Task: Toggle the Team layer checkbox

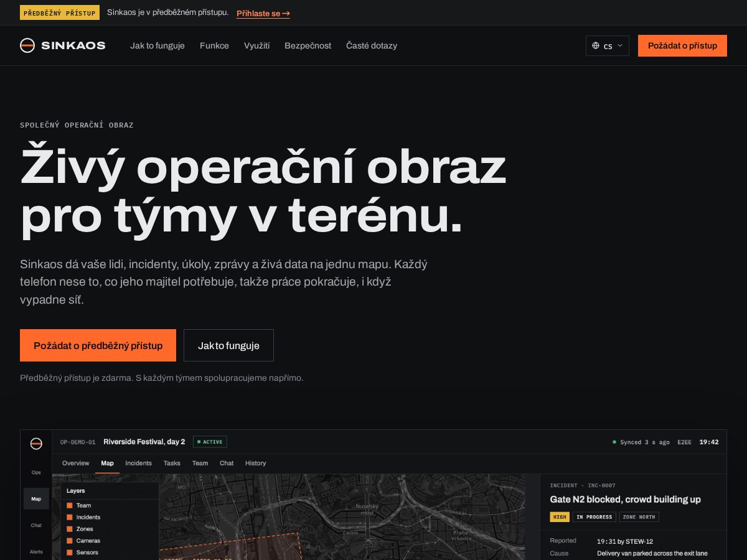Action: point(70,505)
